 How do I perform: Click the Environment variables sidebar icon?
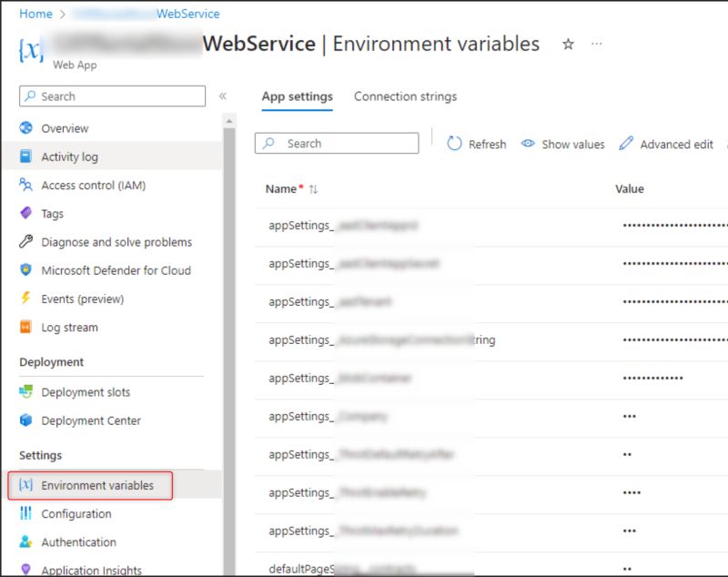coord(26,484)
